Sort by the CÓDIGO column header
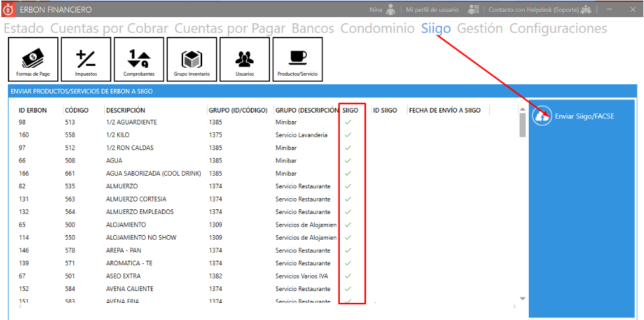This screenshot has width=644, height=320. coord(76,111)
